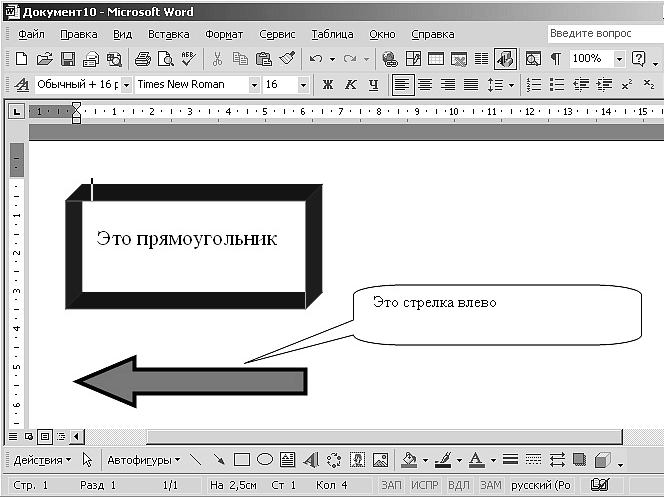This screenshot has height=497, width=664.
Task: Open the Таблица menu
Action: pos(332,34)
